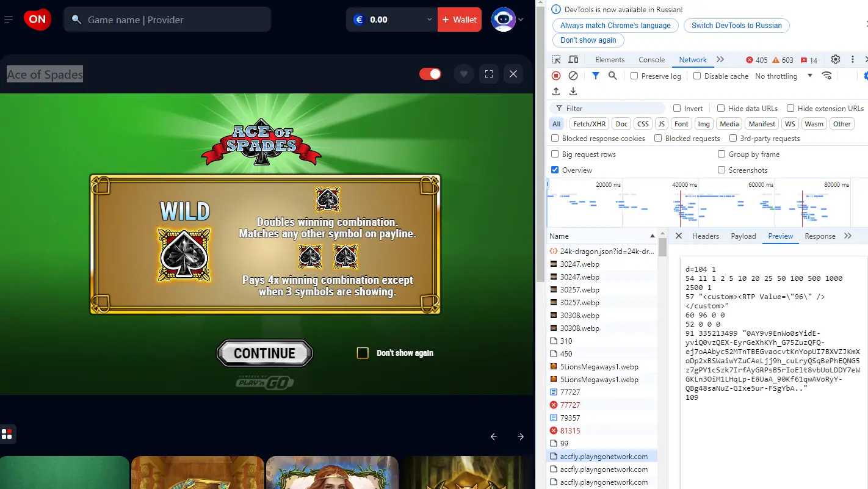The image size is (868, 489).
Task: Clear the network log
Action: coord(573,76)
